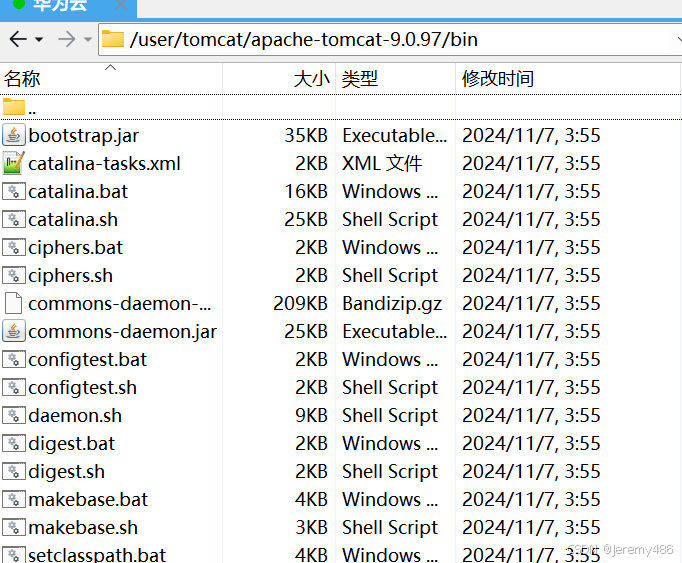682x563 pixels.
Task: Click the Bandizip.gz type cell
Action: (392, 304)
